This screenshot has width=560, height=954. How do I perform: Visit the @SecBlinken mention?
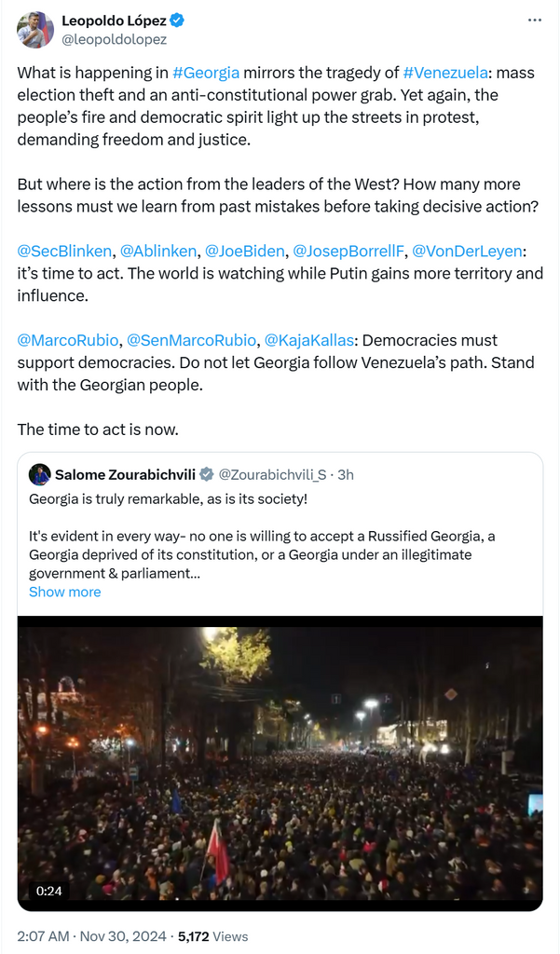pos(63,251)
